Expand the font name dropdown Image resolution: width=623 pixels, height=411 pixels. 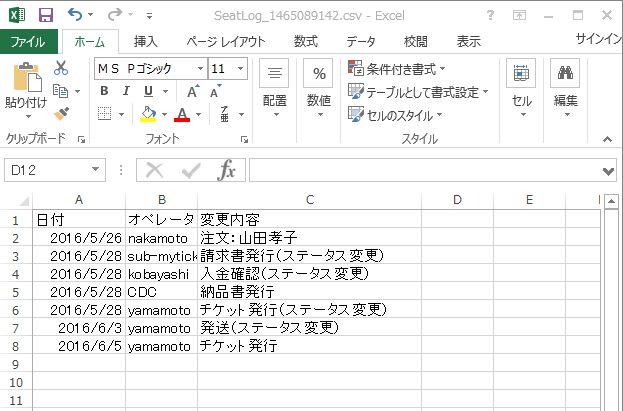(200, 68)
